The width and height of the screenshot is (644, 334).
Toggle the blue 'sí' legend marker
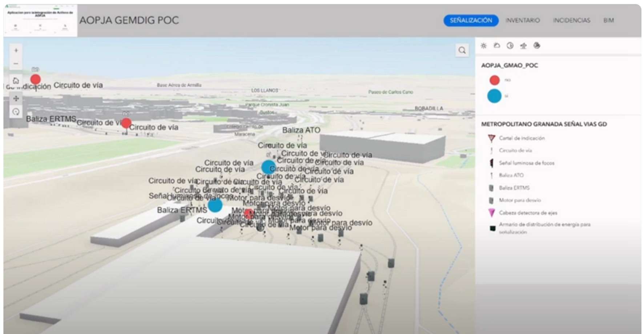click(x=495, y=96)
